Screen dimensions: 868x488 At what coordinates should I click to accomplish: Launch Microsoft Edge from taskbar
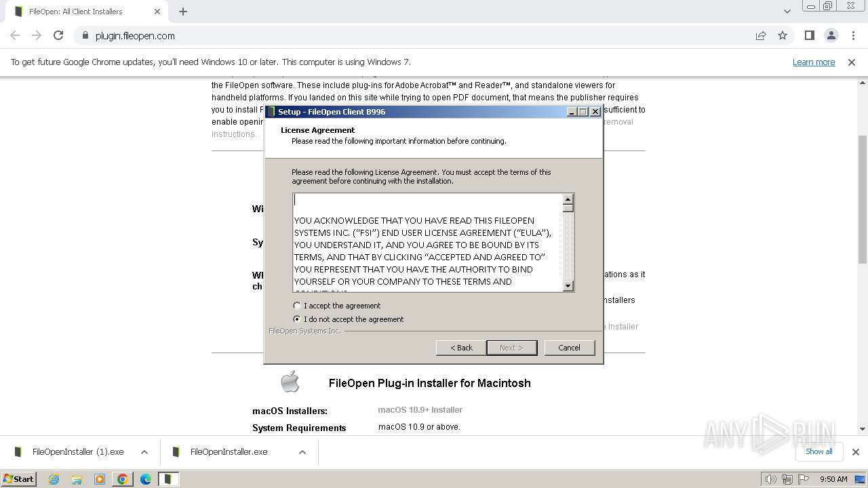point(146,479)
